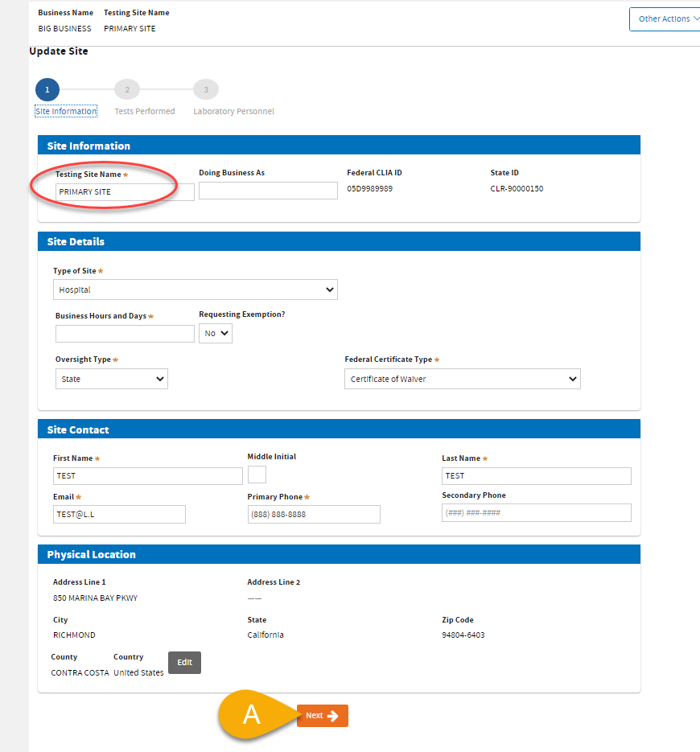The image size is (700, 752).
Task: Click the Testing Site Name field
Action: click(125, 192)
